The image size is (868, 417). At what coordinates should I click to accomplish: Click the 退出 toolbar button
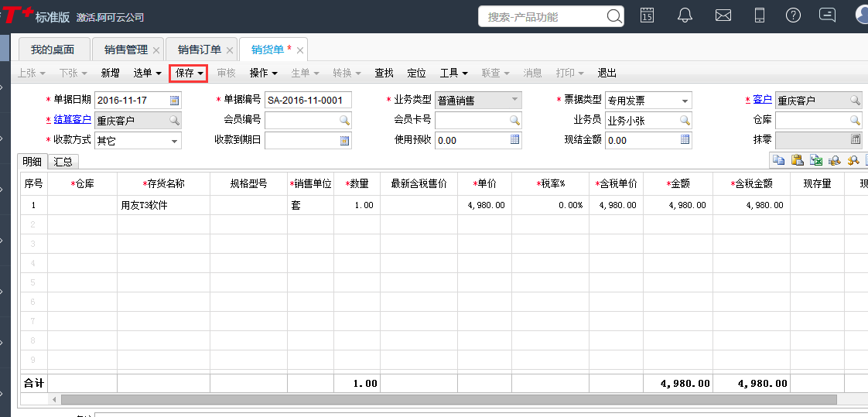[x=607, y=73]
